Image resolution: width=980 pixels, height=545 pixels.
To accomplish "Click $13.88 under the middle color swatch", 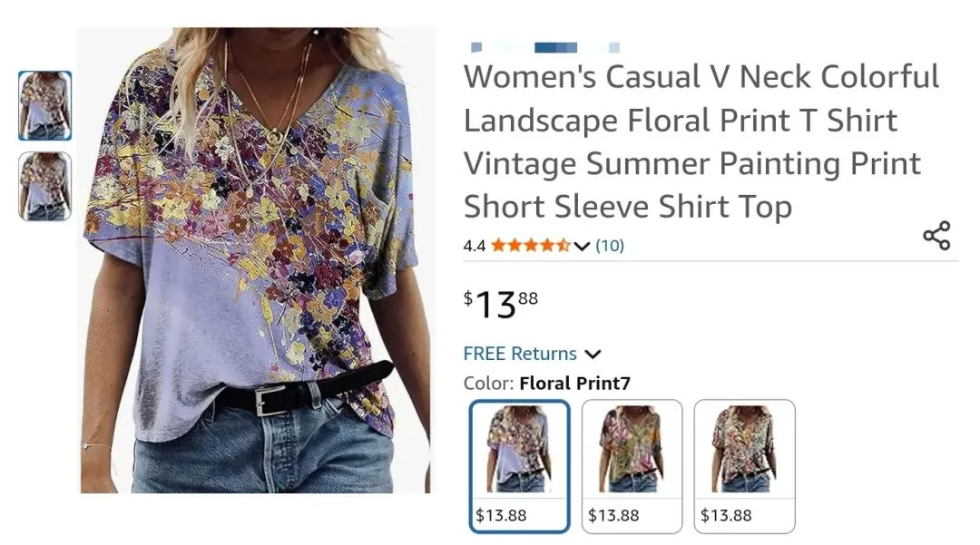I will tap(613, 515).
